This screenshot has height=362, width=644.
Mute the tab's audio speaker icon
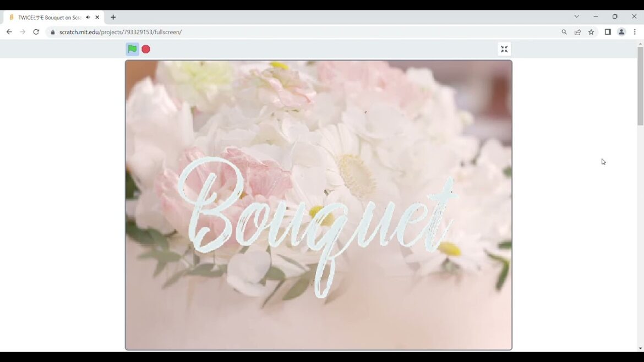click(x=88, y=18)
